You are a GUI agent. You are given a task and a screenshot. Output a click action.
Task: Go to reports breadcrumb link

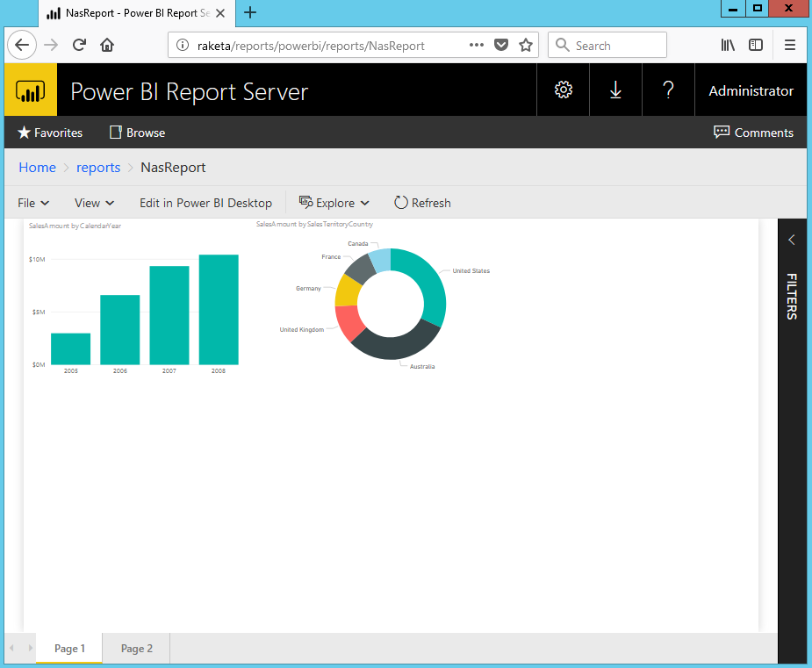click(x=97, y=168)
